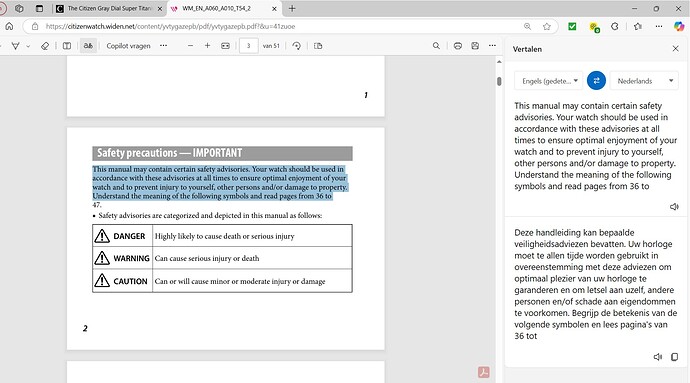690x383 pixels.
Task: Click the Home button in browser
Action: 9,26
